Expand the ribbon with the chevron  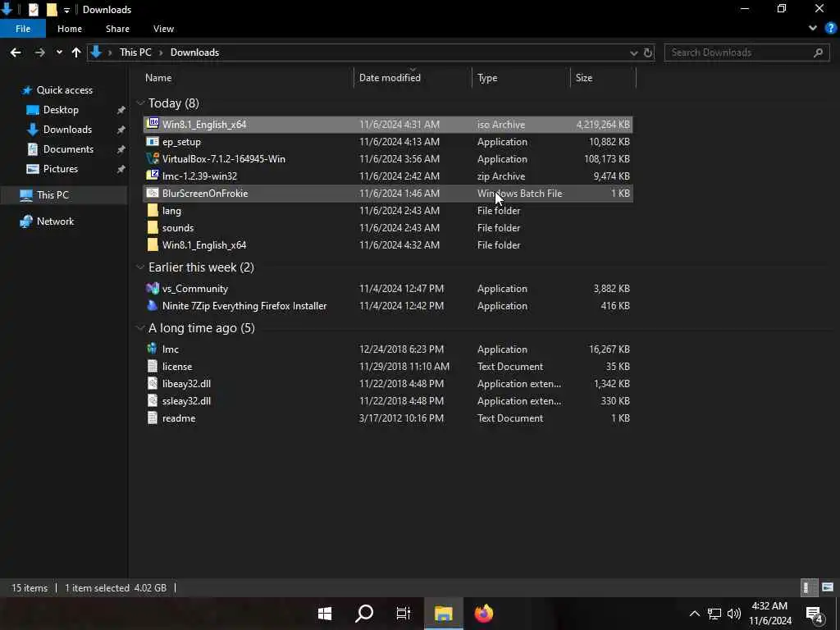[813, 29]
